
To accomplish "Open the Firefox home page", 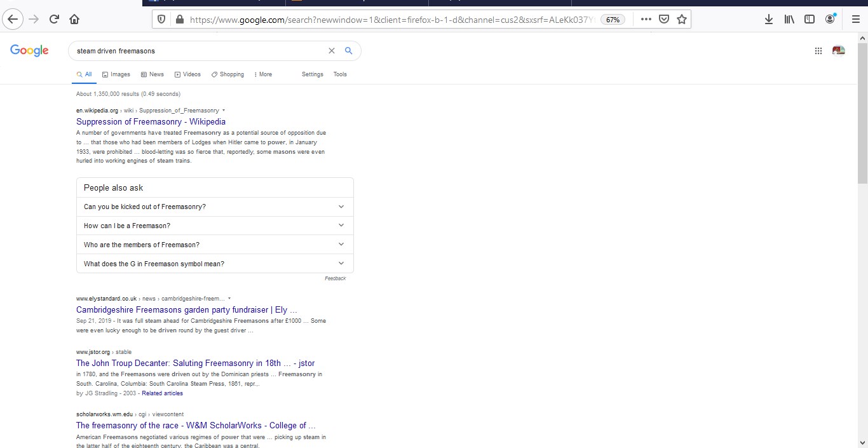I will [74, 19].
